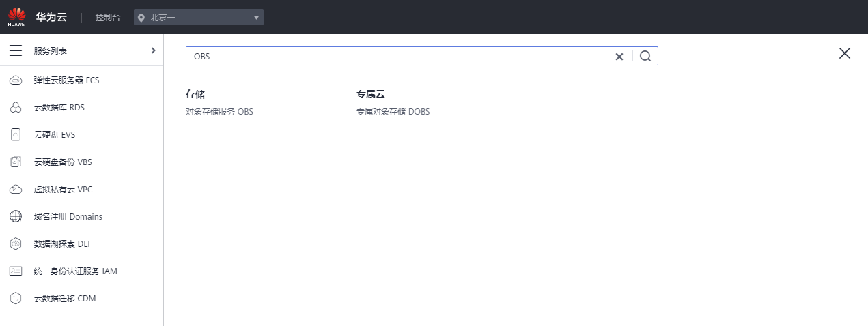Click the cloud server icon for 弹性云服务器 ECS
This screenshot has height=326, width=868.
16,80
